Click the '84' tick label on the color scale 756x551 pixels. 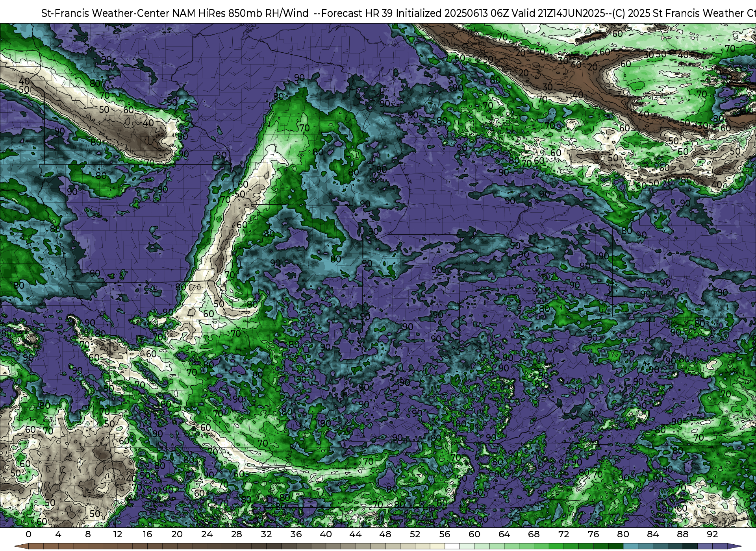(x=653, y=534)
